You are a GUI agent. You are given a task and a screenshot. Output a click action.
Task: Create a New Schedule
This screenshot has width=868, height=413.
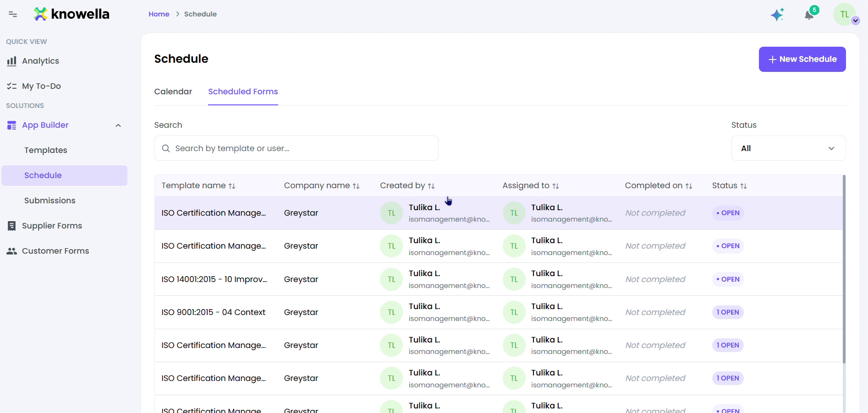pos(802,59)
